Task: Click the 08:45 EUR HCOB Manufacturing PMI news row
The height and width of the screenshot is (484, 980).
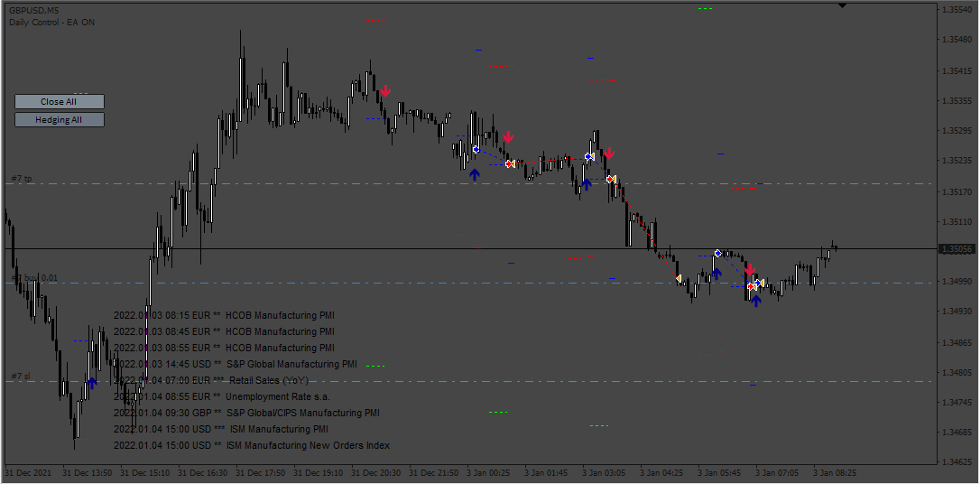Action: point(224,331)
